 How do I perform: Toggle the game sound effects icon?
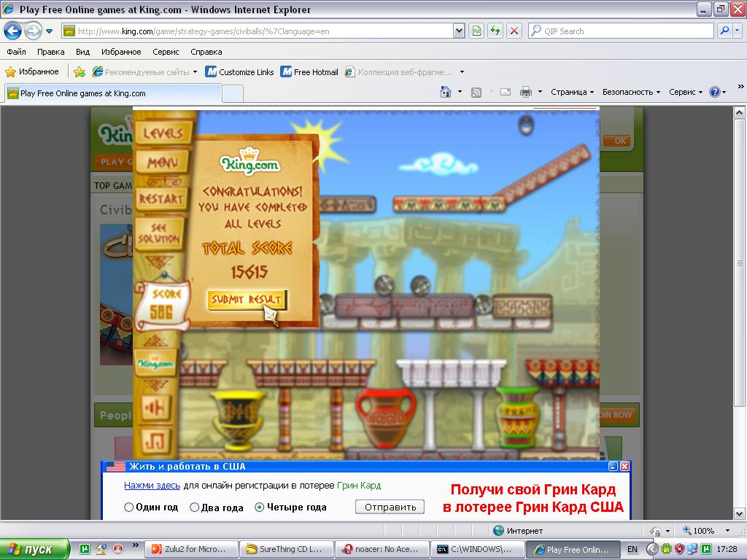pos(155,408)
